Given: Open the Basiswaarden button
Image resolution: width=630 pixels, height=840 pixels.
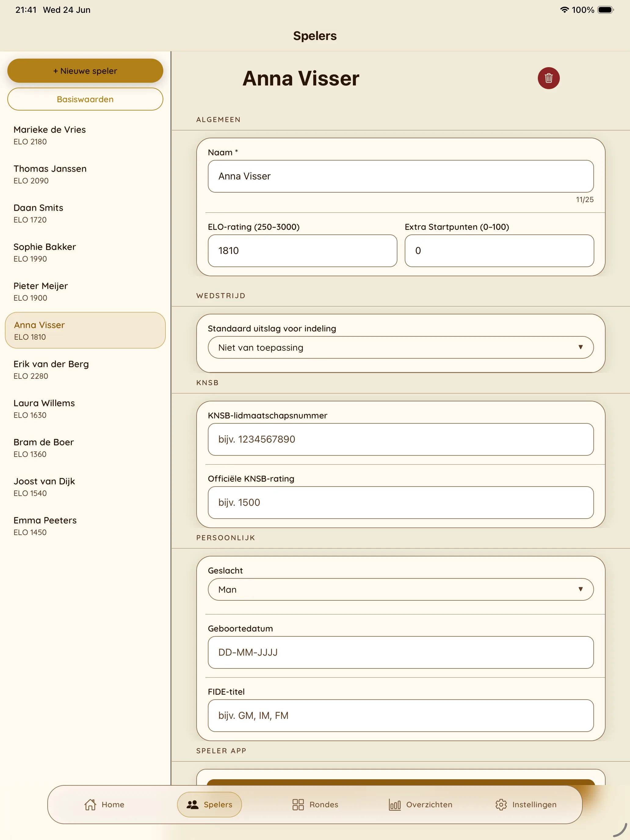Looking at the screenshot, I should click(x=85, y=99).
